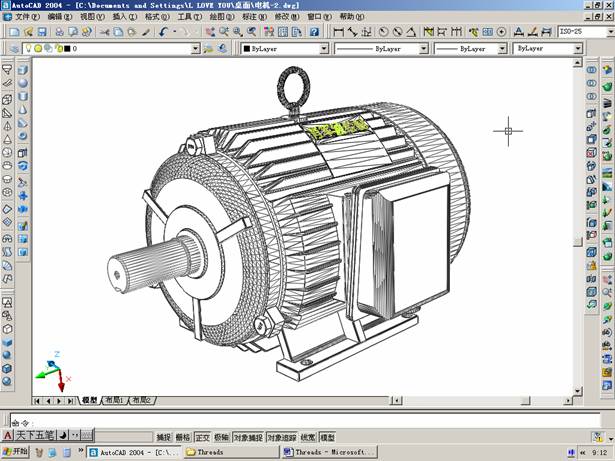Click the 开始 Start button
The image size is (615, 461).
(x=15, y=452)
